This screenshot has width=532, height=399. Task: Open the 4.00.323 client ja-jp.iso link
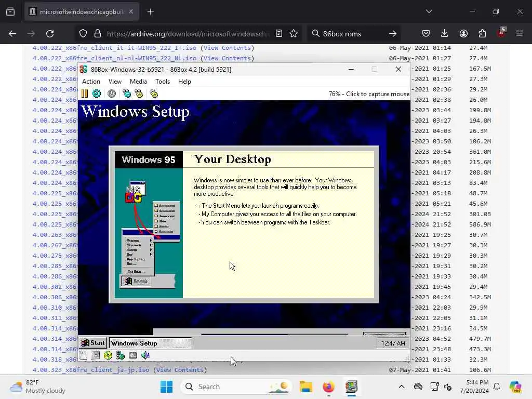(x=91, y=370)
